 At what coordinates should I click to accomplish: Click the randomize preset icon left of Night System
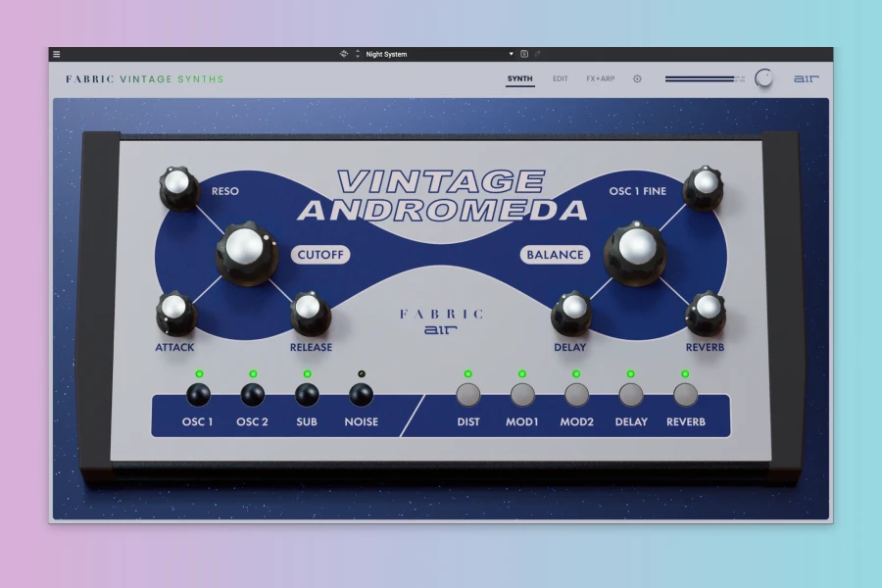click(344, 54)
